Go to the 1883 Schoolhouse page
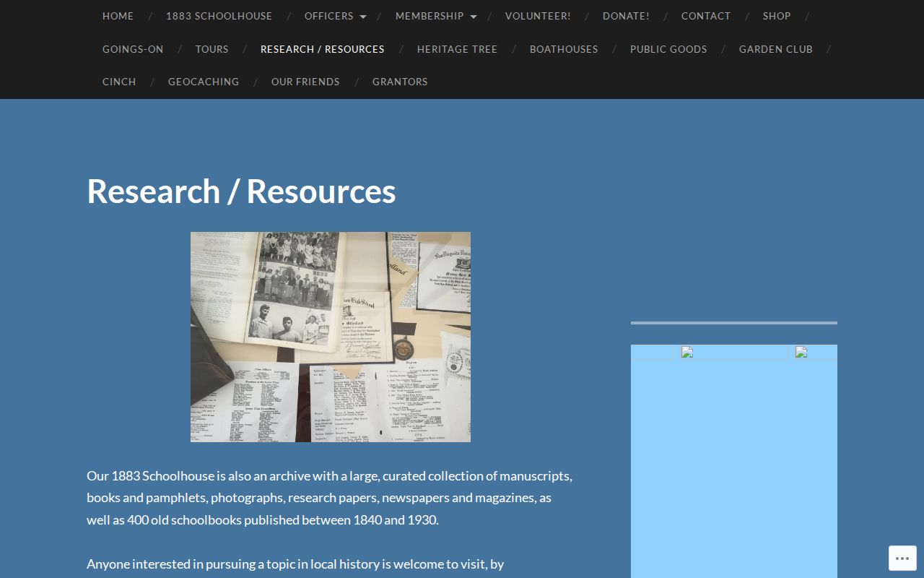 tap(219, 16)
